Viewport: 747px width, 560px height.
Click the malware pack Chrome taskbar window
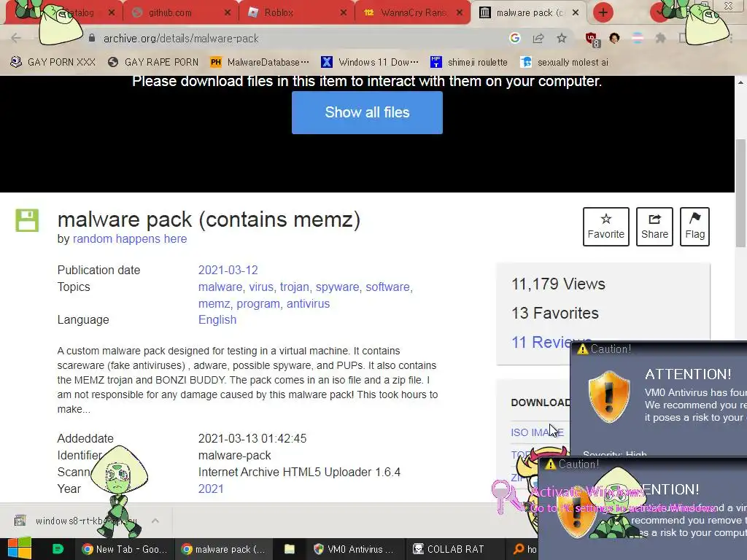point(223,549)
